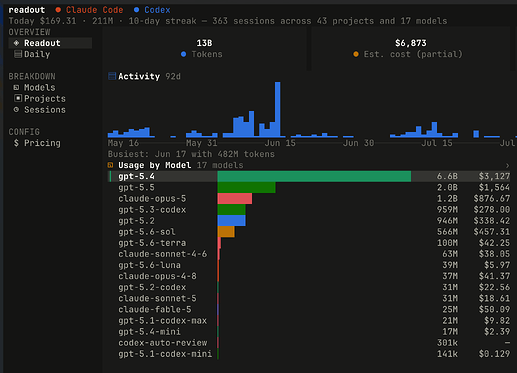Select the claude-opus-5 model row
Image resolution: width=517 pixels, height=373 pixels.
(309, 198)
